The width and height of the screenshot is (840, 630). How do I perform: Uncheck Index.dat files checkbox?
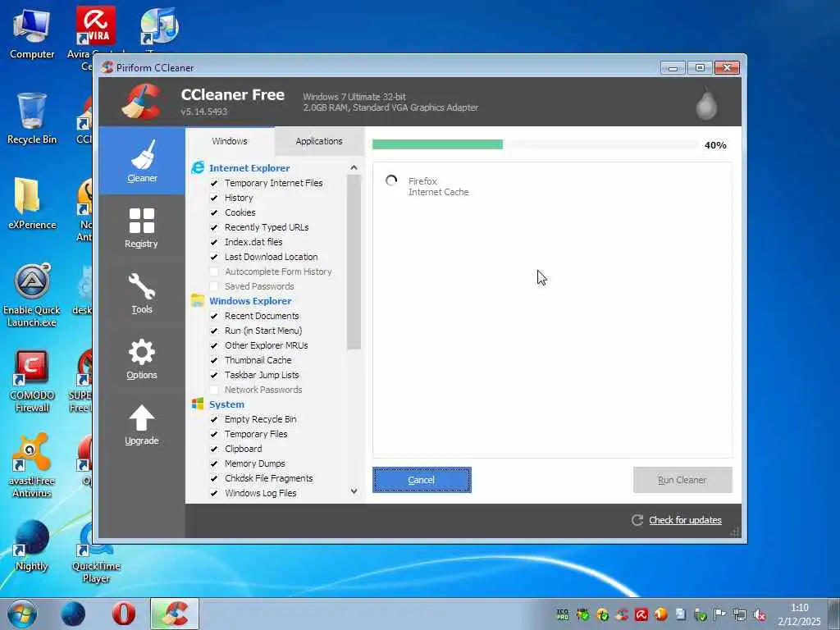[214, 242]
